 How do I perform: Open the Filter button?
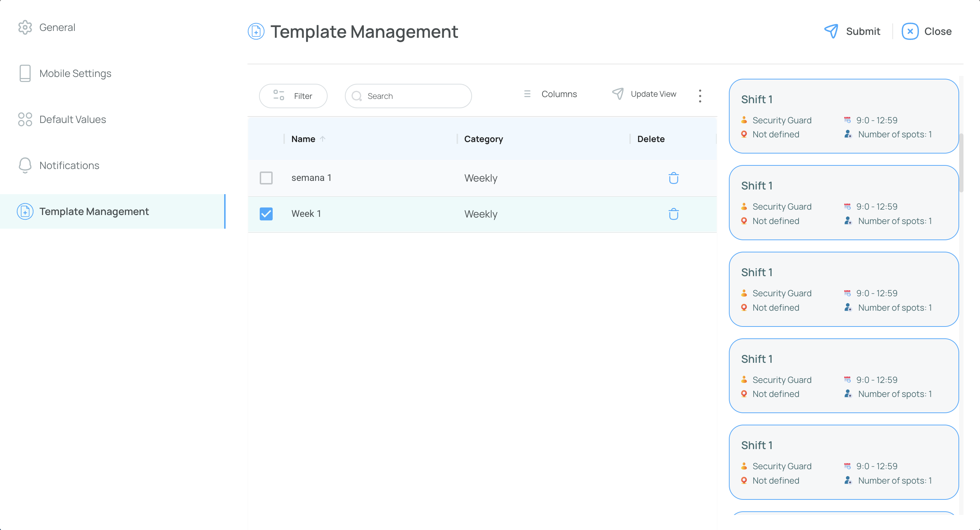pyautogui.click(x=293, y=96)
